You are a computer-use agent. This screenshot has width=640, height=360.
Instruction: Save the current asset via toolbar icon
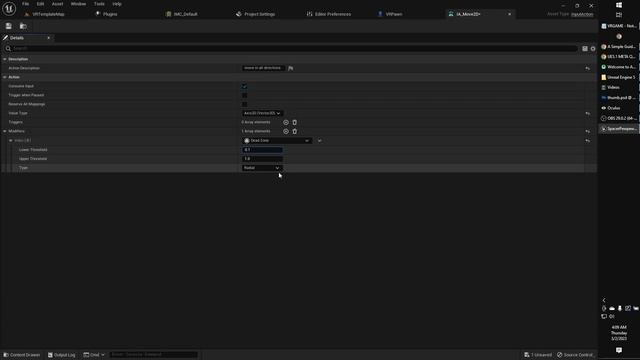tap(9, 26)
